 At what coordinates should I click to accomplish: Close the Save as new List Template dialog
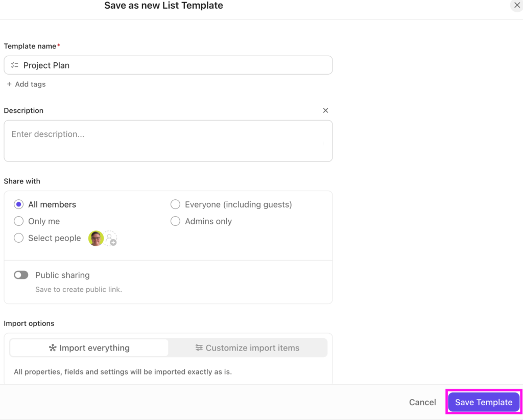pyautogui.click(x=517, y=5)
